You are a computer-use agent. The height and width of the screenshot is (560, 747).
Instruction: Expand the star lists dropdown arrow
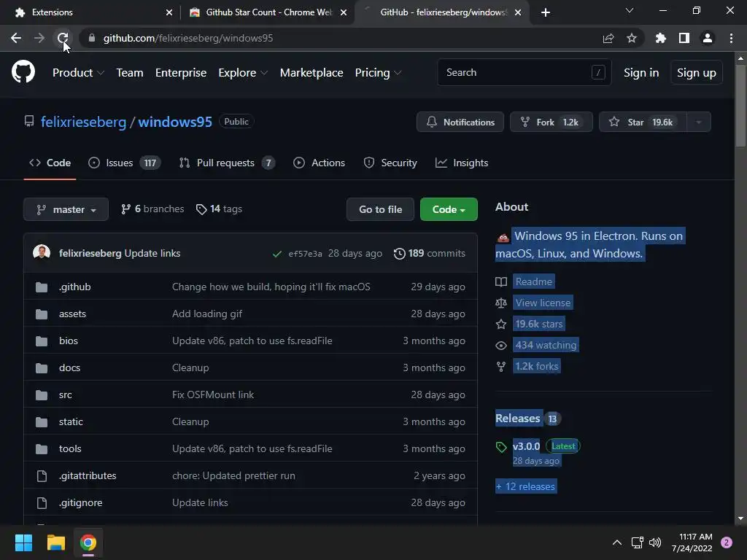tap(698, 122)
